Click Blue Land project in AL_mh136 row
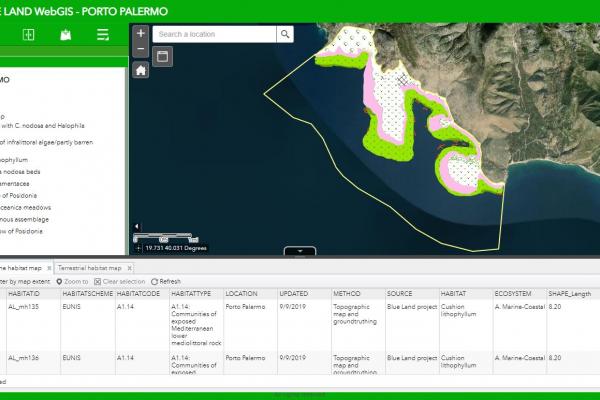 point(412,358)
